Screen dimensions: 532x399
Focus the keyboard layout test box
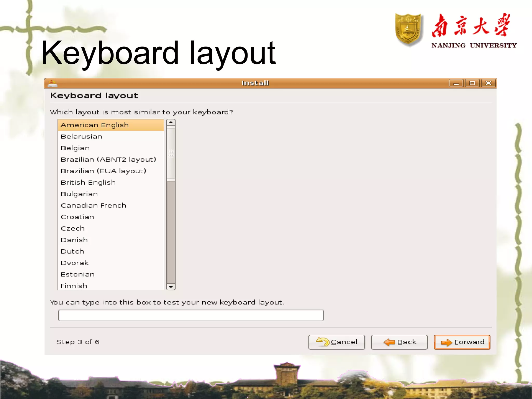(x=191, y=315)
